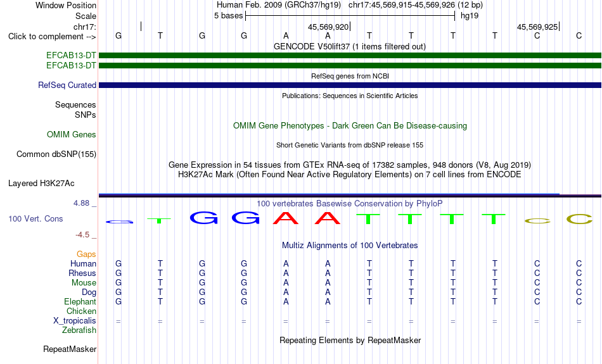Click the '5 bases' scale label
602x364 pixels.
(x=228, y=16)
